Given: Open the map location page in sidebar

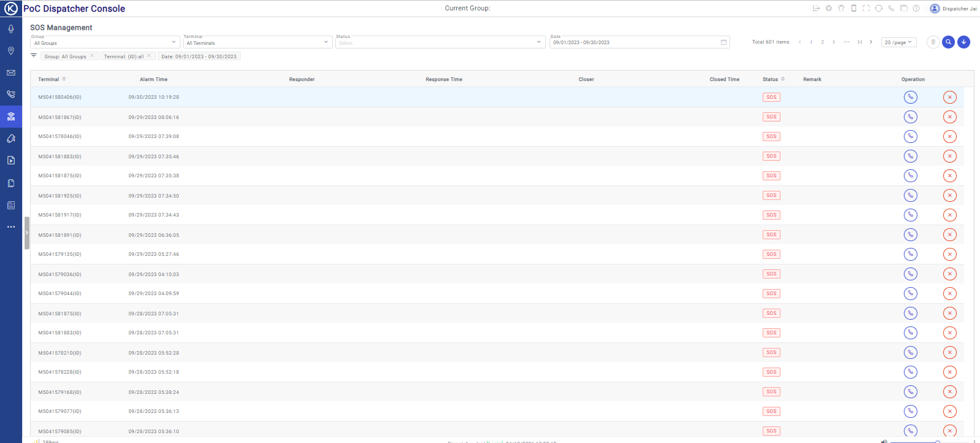Looking at the screenshot, I should (11, 51).
